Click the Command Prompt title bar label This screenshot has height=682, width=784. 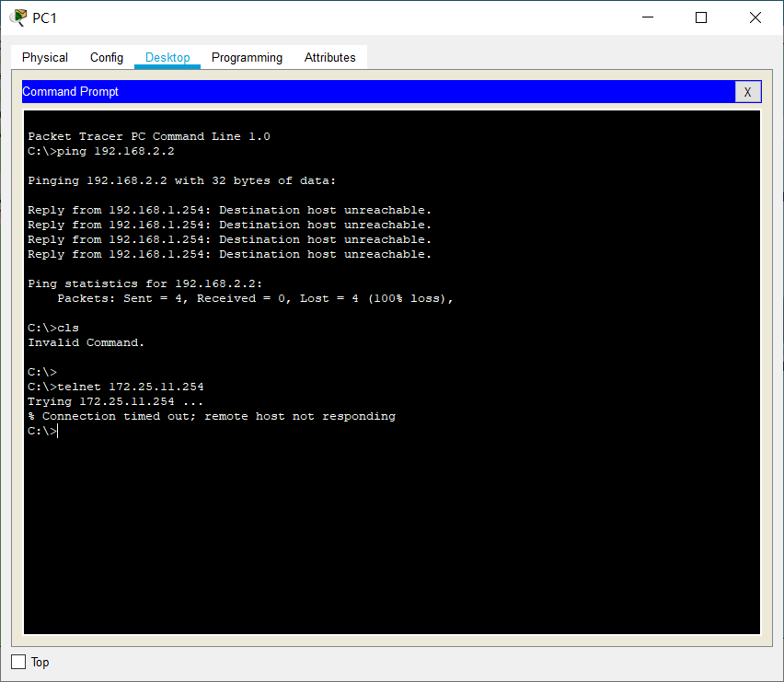point(71,92)
